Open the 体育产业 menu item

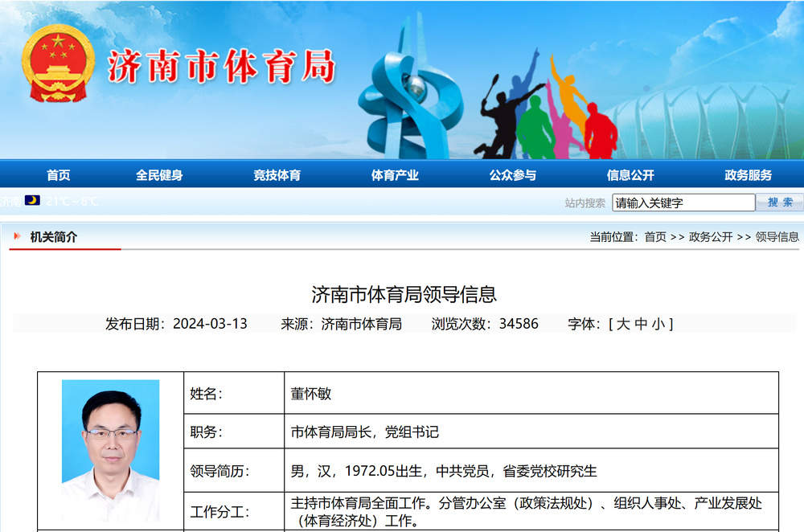(x=395, y=174)
